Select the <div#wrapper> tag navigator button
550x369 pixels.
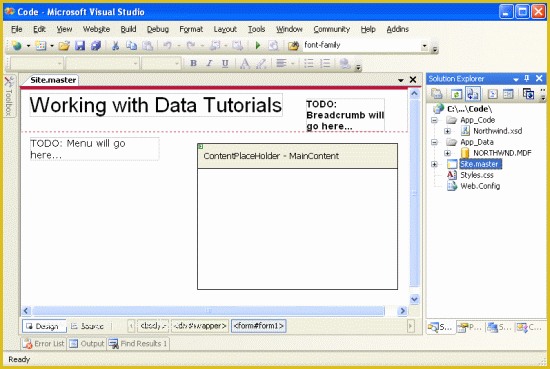200,326
